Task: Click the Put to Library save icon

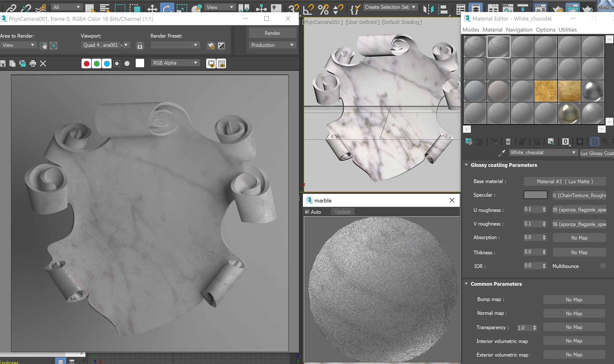Action: point(551,141)
